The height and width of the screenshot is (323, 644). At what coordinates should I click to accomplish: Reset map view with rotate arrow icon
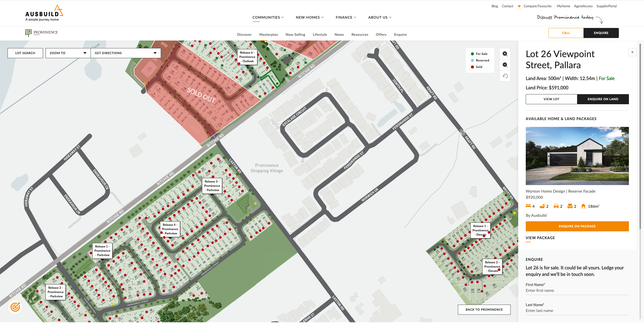coord(505,76)
